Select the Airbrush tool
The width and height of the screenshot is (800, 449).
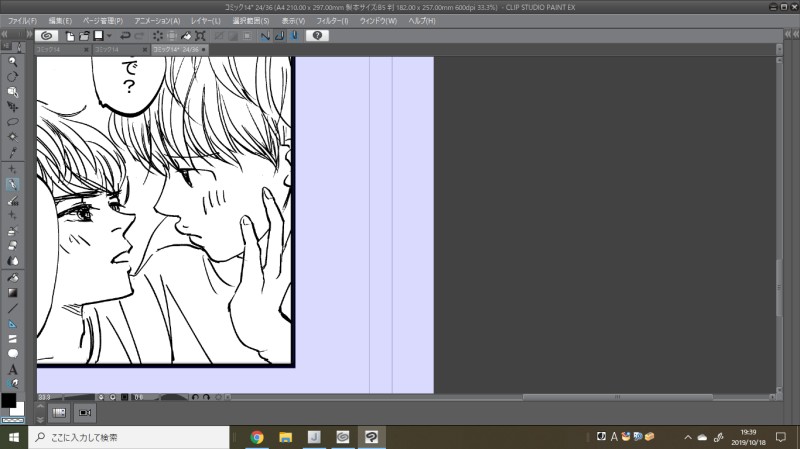click(x=13, y=231)
